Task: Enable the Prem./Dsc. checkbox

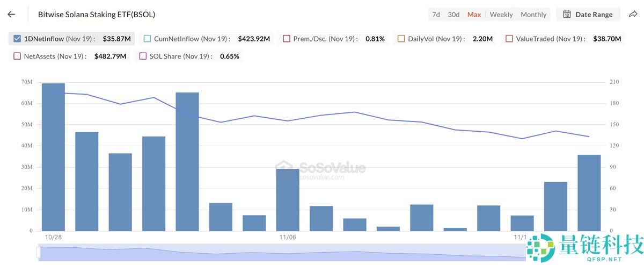Action: (x=287, y=39)
